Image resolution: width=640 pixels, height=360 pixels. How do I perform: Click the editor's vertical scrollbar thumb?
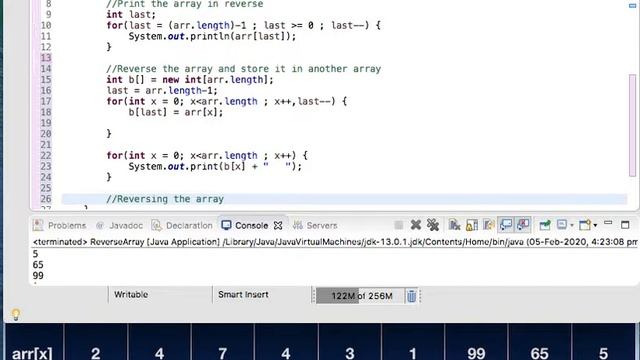point(632,125)
